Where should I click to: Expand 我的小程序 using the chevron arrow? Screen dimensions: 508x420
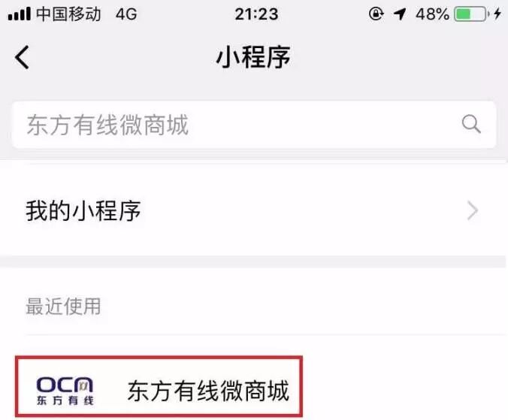tap(473, 211)
